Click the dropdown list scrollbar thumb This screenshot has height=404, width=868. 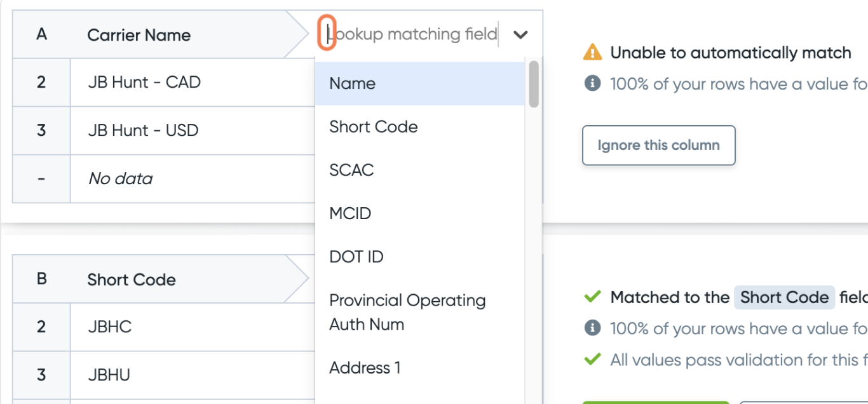click(x=534, y=84)
